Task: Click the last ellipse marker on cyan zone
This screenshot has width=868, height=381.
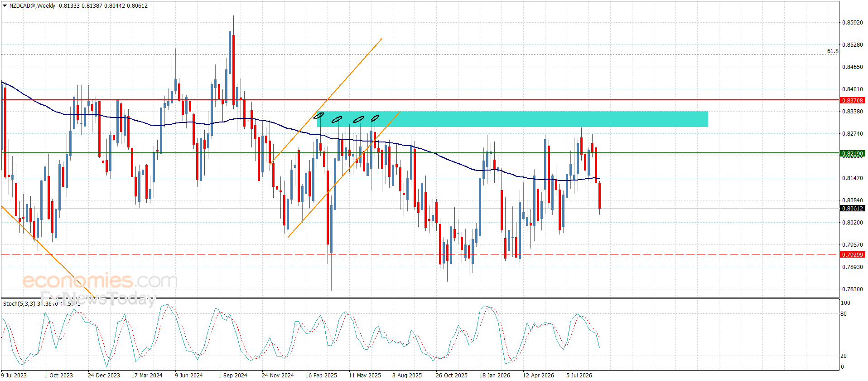Action: (375, 118)
